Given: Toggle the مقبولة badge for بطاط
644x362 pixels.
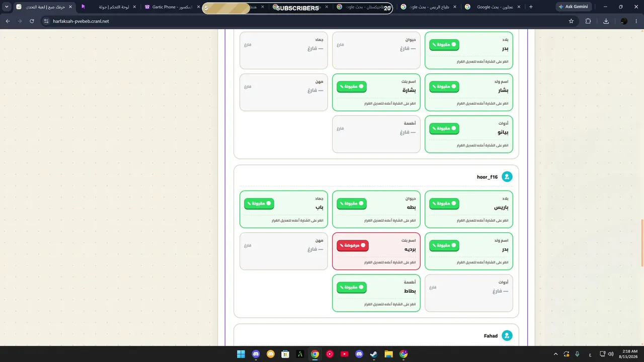Looking at the screenshot, I should (352, 288).
